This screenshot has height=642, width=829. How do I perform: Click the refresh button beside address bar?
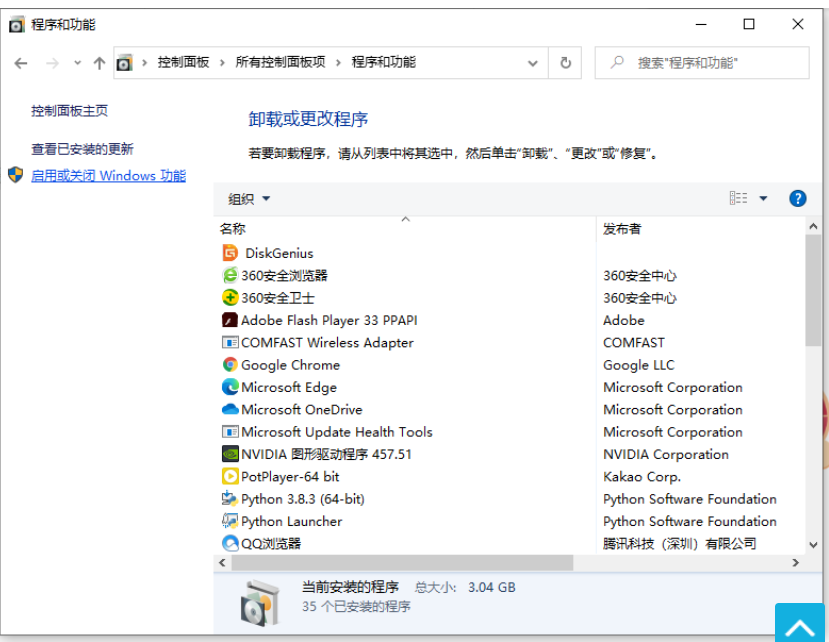[565, 62]
